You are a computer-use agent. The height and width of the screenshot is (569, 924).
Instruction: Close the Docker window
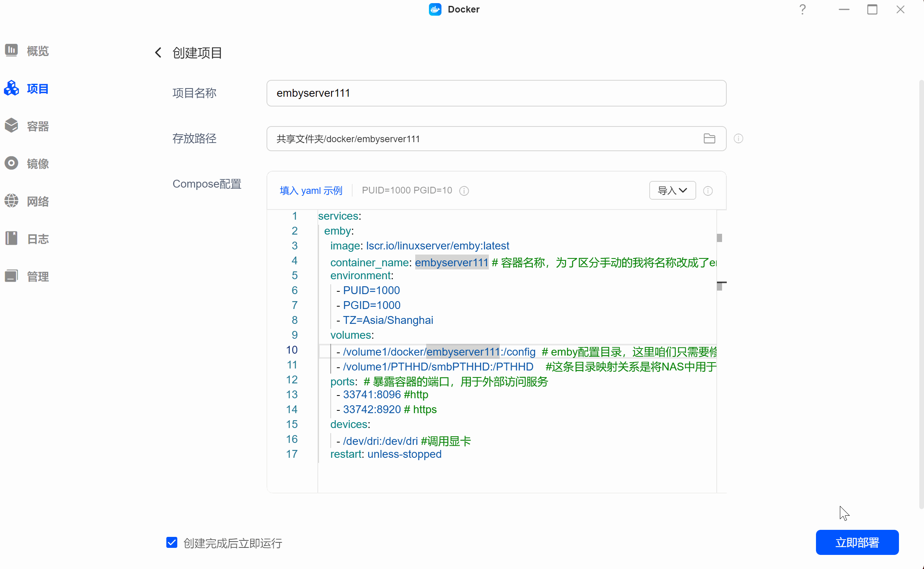tap(901, 9)
